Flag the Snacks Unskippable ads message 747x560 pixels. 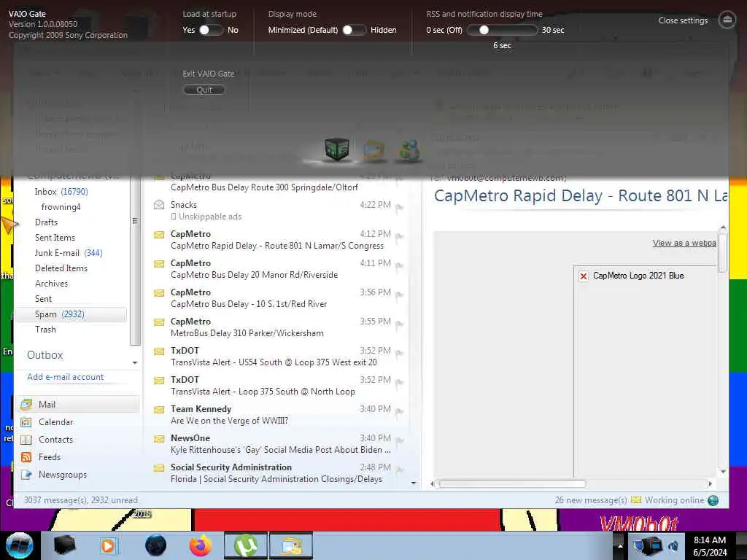click(399, 208)
